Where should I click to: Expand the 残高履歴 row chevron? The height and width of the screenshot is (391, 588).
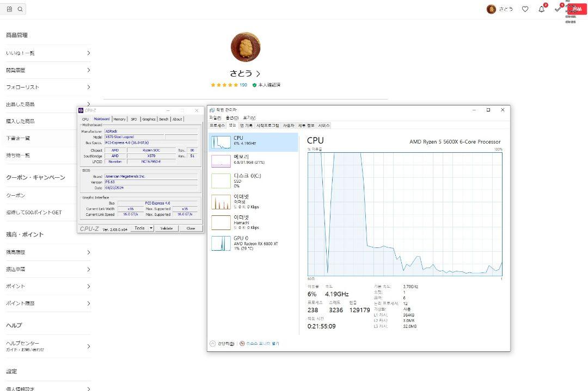(x=89, y=252)
